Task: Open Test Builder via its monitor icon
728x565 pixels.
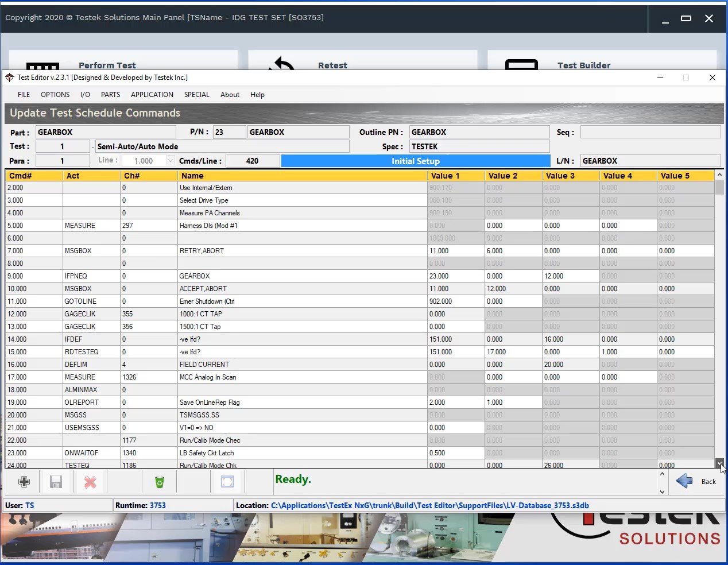Action: (521, 65)
